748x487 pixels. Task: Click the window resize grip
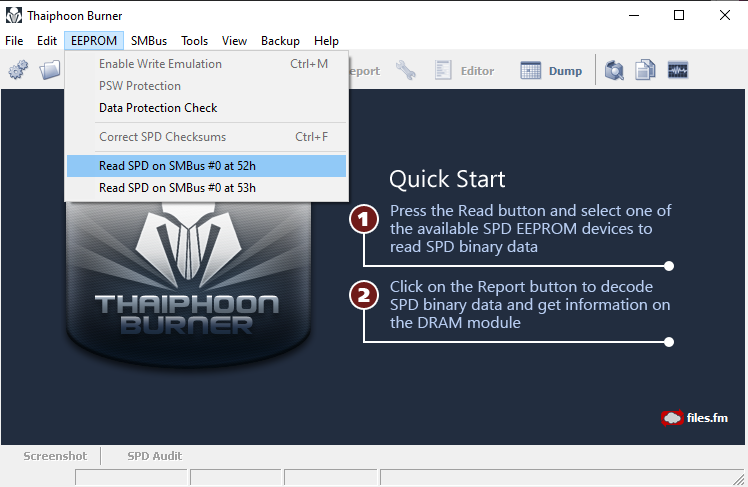(x=739, y=479)
